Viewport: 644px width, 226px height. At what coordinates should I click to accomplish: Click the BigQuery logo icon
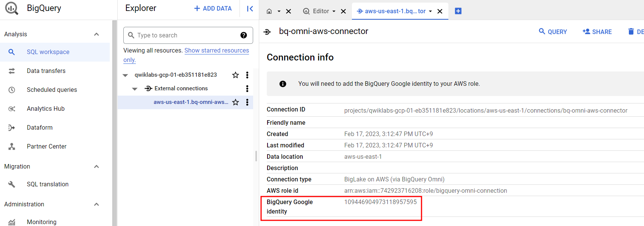11,8
